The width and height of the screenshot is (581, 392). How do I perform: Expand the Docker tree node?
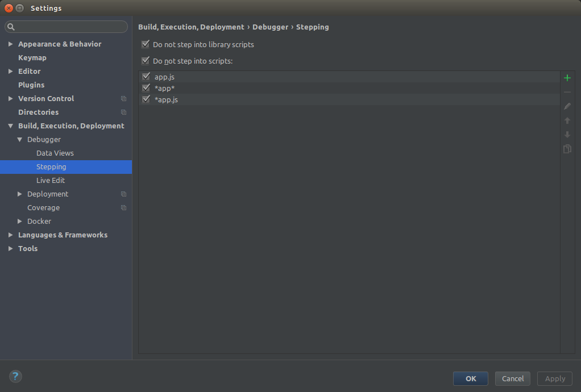(x=20, y=222)
